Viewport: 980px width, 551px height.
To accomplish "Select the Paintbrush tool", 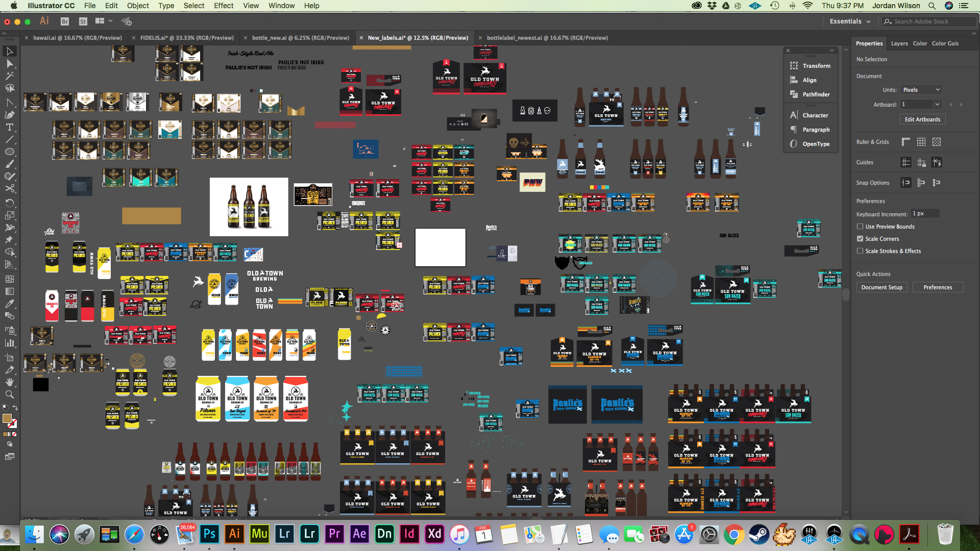I will tap(9, 164).
